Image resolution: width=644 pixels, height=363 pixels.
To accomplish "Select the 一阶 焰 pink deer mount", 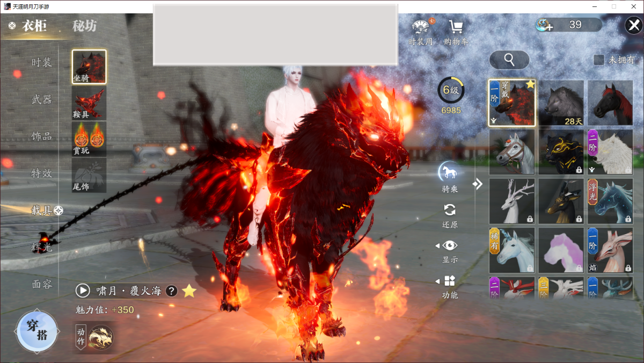I will click(x=610, y=250).
